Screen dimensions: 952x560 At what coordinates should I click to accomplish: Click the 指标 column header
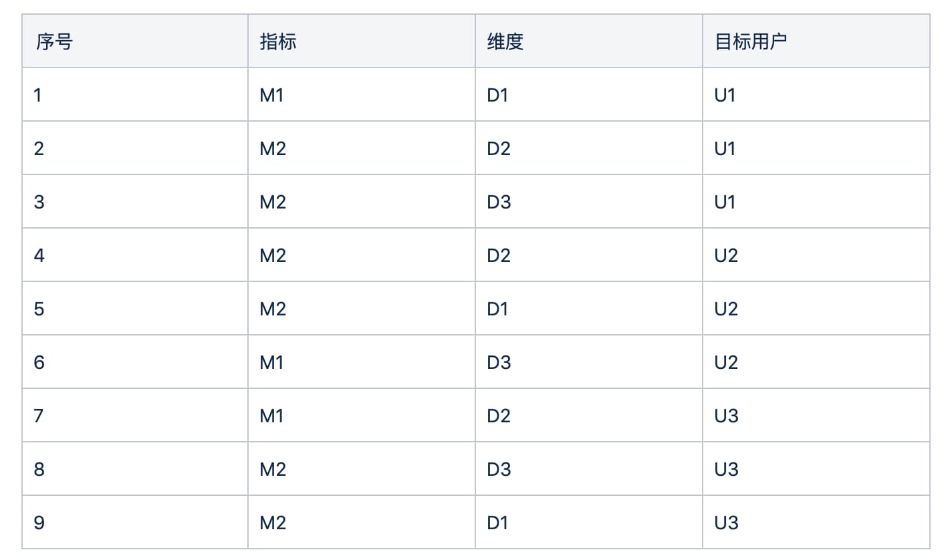[278, 41]
